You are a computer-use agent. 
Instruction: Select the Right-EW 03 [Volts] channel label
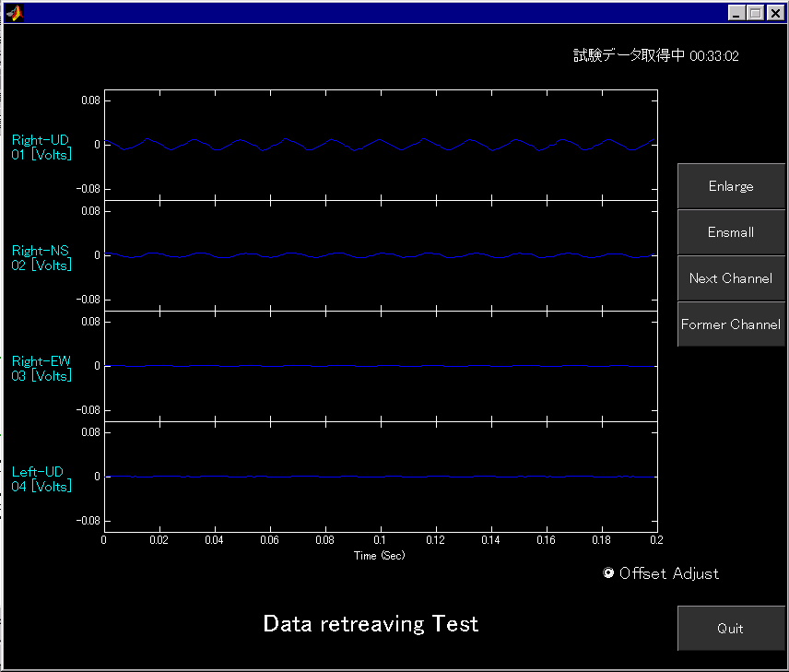click(x=41, y=369)
